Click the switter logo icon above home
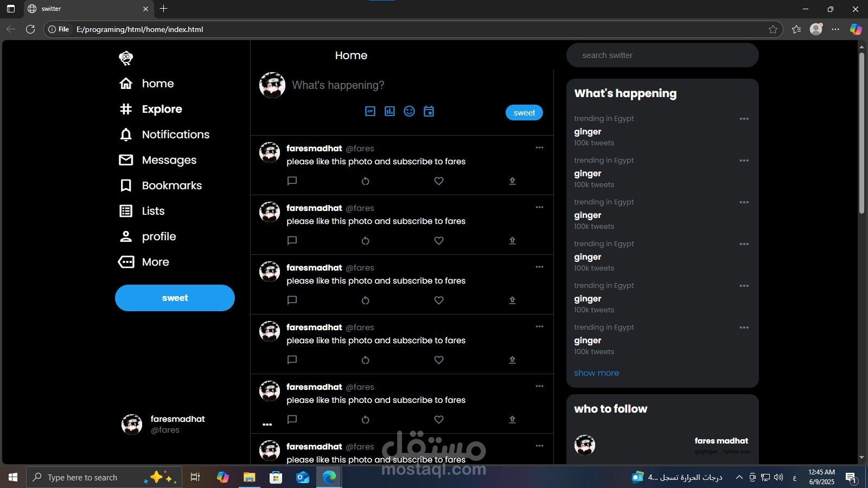Viewport: 868px width, 488px height. pos(126,58)
